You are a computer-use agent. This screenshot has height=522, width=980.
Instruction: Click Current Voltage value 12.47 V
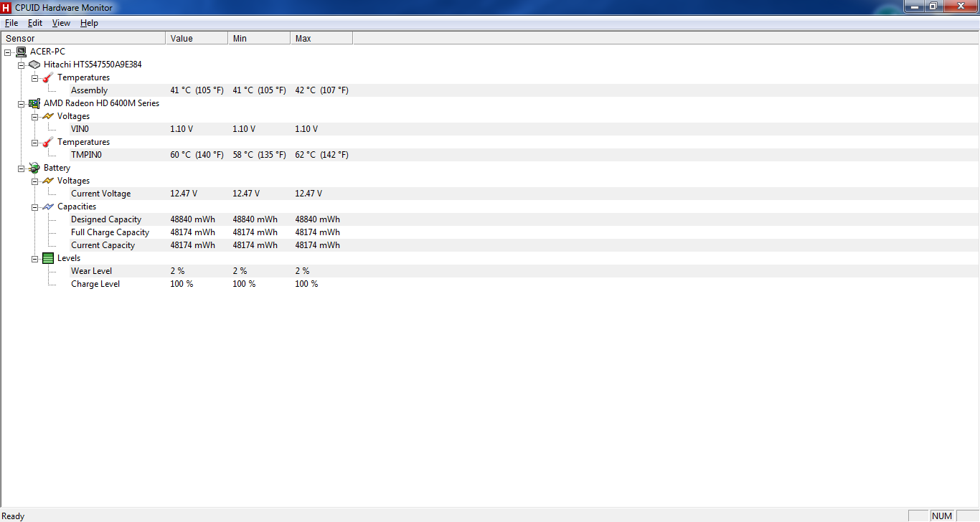[184, 194]
